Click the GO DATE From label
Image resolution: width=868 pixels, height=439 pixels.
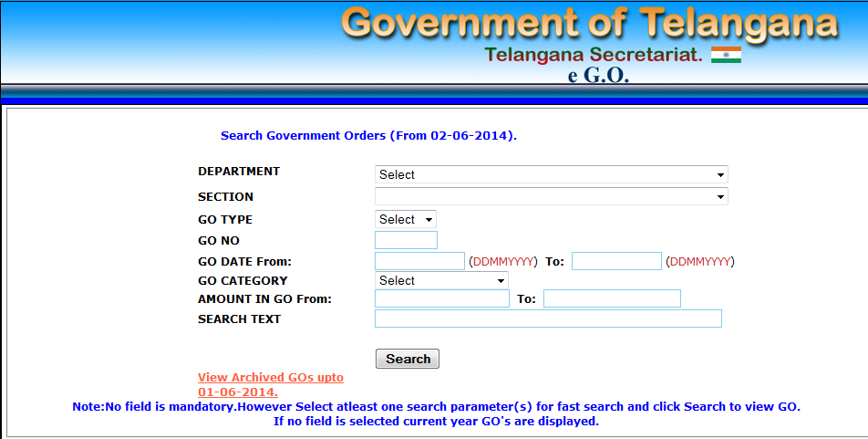pyautogui.click(x=244, y=262)
